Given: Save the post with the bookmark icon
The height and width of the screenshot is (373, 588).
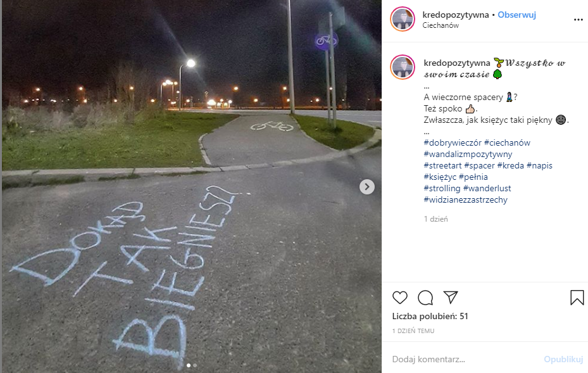Looking at the screenshot, I should (577, 298).
